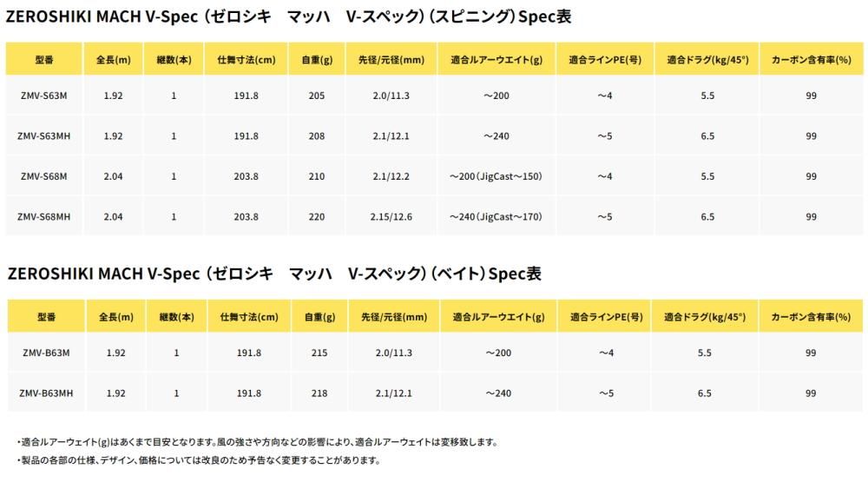Select the ZMV-S63MH model row label
This screenshot has height=489, width=868.
(43, 136)
